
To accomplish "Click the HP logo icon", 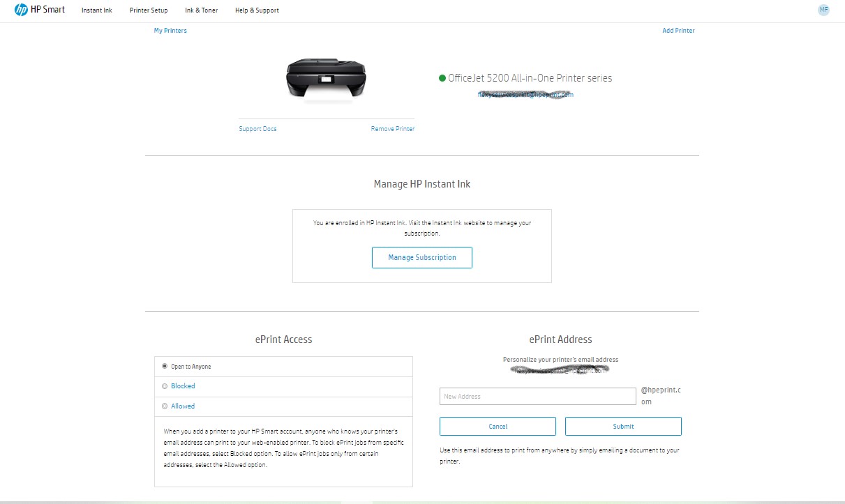I will (x=21, y=10).
